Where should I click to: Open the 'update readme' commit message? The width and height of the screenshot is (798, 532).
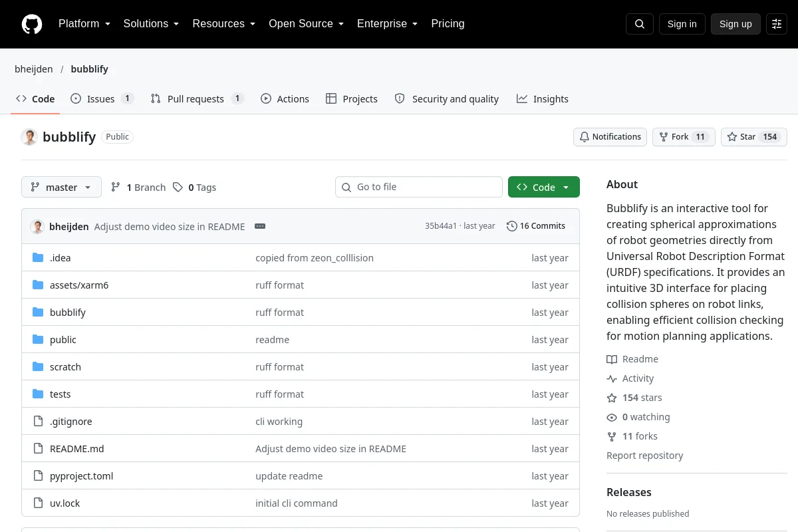coord(289,476)
